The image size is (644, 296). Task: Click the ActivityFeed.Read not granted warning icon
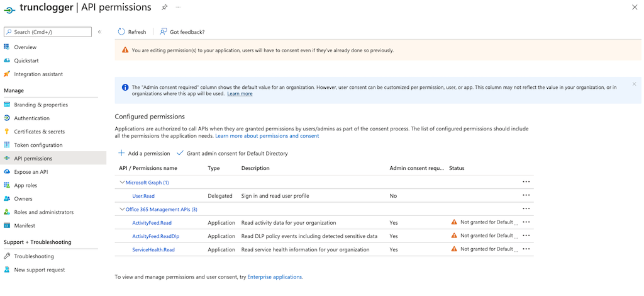pos(454,222)
